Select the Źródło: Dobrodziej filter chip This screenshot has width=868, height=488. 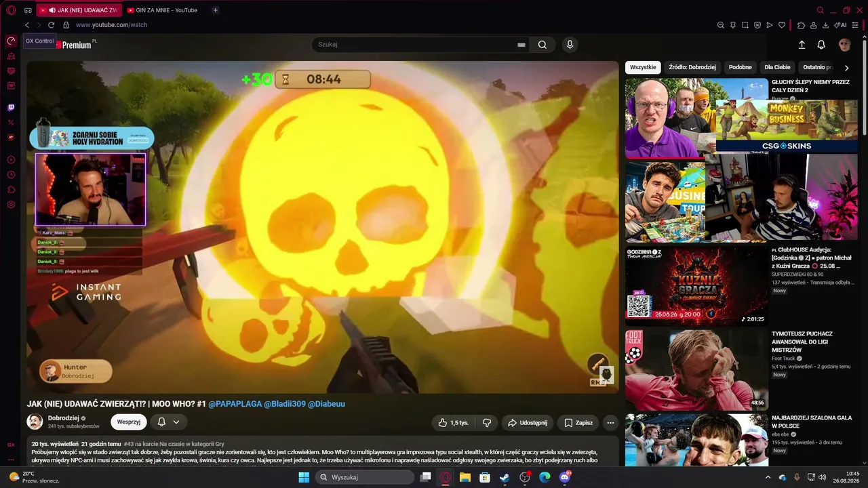pyautogui.click(x=692, y=67)
